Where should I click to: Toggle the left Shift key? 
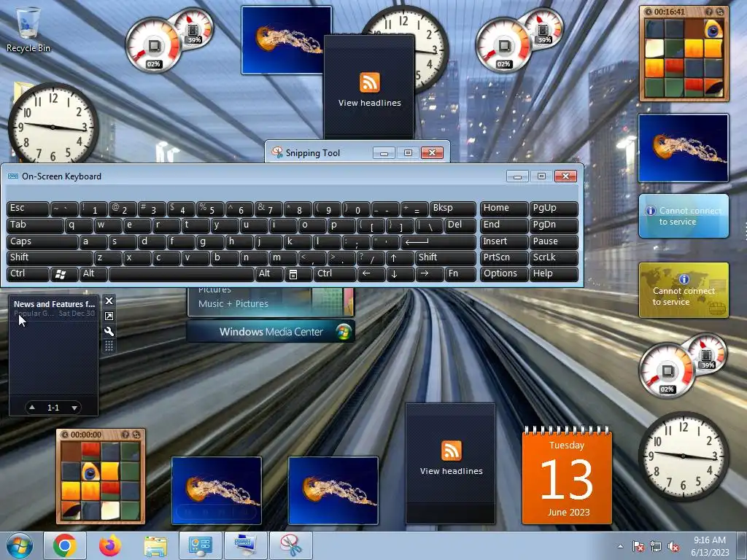tap(50, 257)
